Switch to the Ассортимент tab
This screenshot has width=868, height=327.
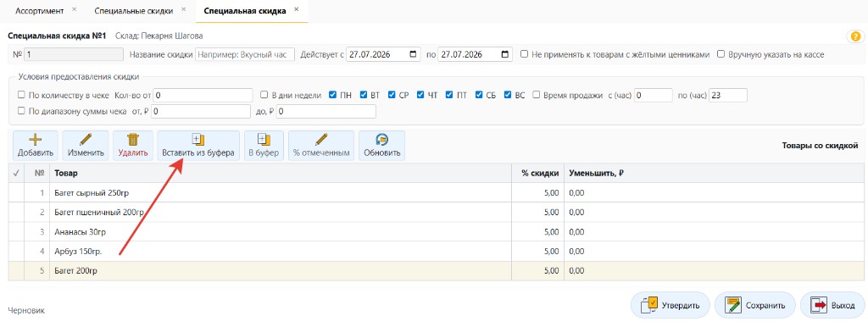click(x=39, y=10)
